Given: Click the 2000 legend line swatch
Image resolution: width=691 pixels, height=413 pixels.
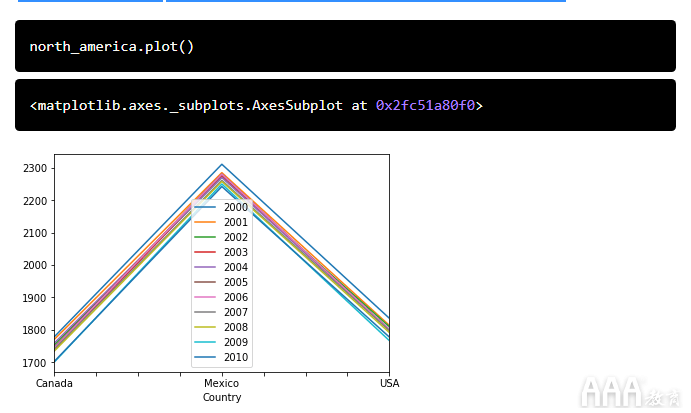Looking at the screenshot, I should 205,207.
